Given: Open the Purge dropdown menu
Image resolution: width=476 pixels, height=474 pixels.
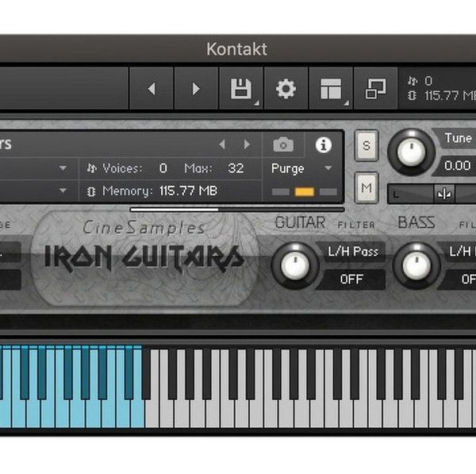Looking at the screenshot, I should pyautogui.click(x=301, y=168).
